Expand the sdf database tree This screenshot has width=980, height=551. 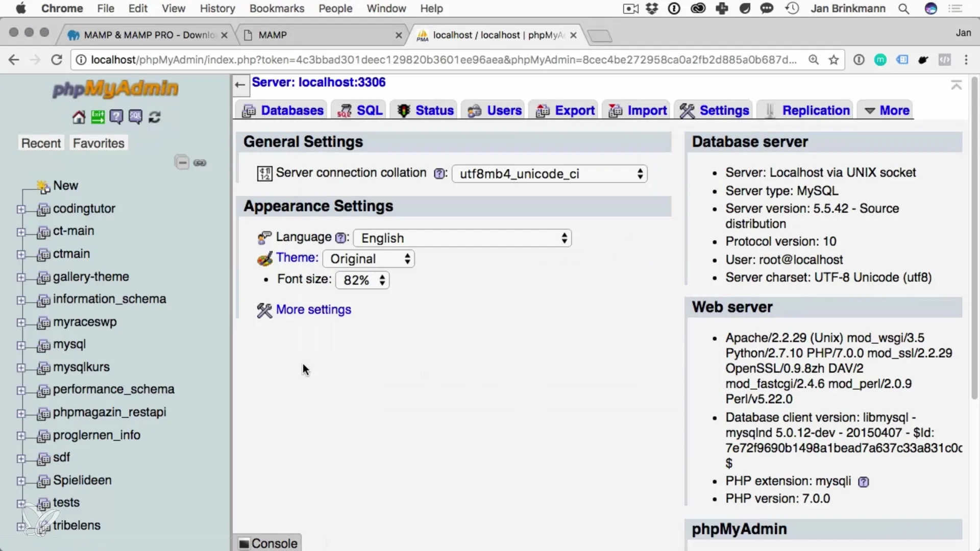[21, 459]
